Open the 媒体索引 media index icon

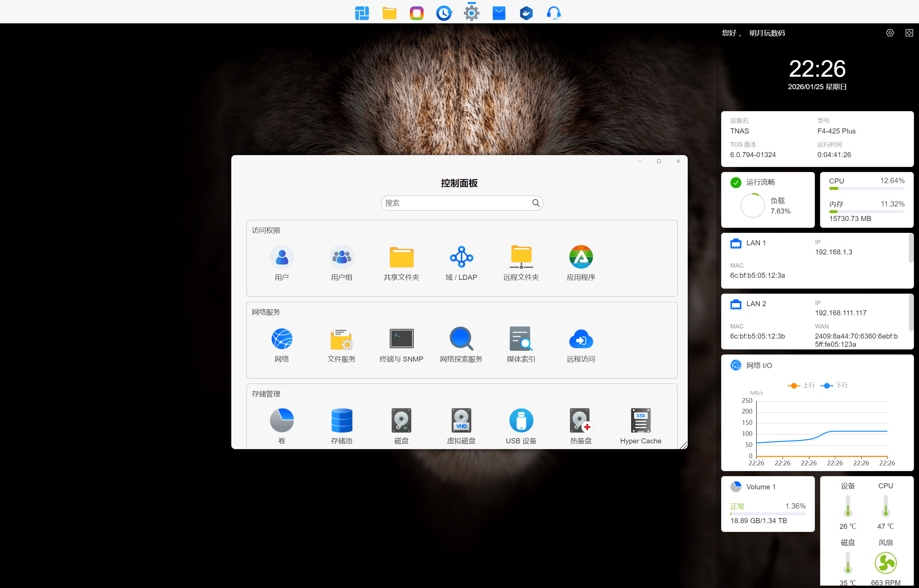(521, 339)
